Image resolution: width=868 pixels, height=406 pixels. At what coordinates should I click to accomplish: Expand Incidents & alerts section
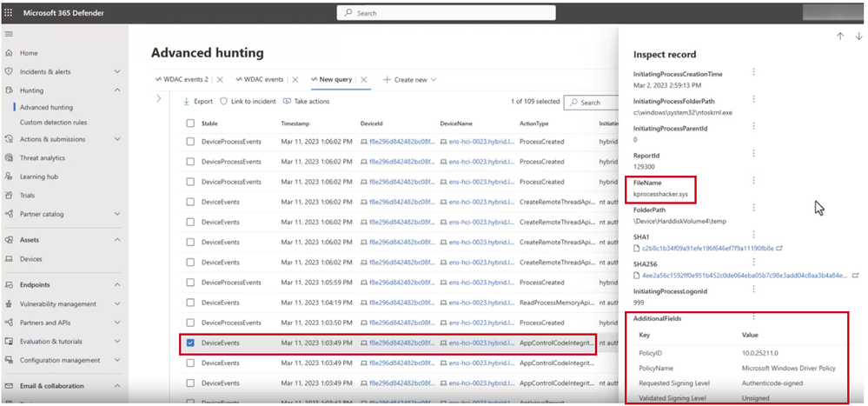117,71
